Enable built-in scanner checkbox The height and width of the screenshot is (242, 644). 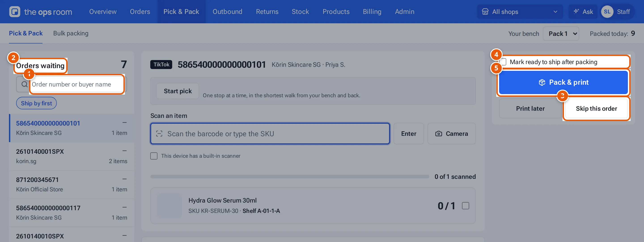pos(154,156)
